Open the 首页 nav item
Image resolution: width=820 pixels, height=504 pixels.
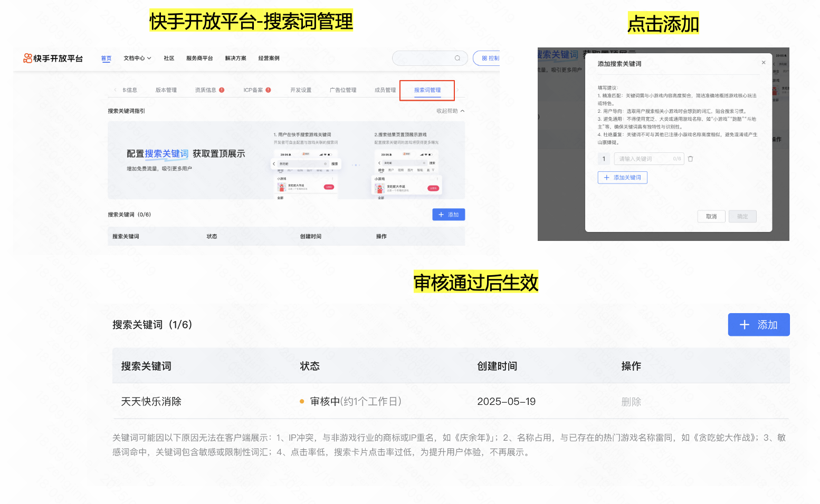107,58
